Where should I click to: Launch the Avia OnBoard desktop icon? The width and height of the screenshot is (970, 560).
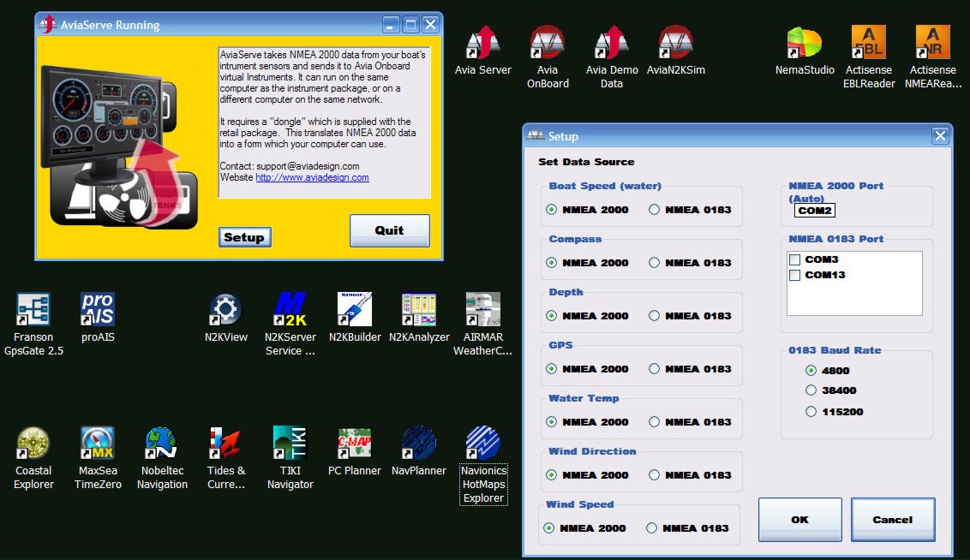tap(548, 57)
